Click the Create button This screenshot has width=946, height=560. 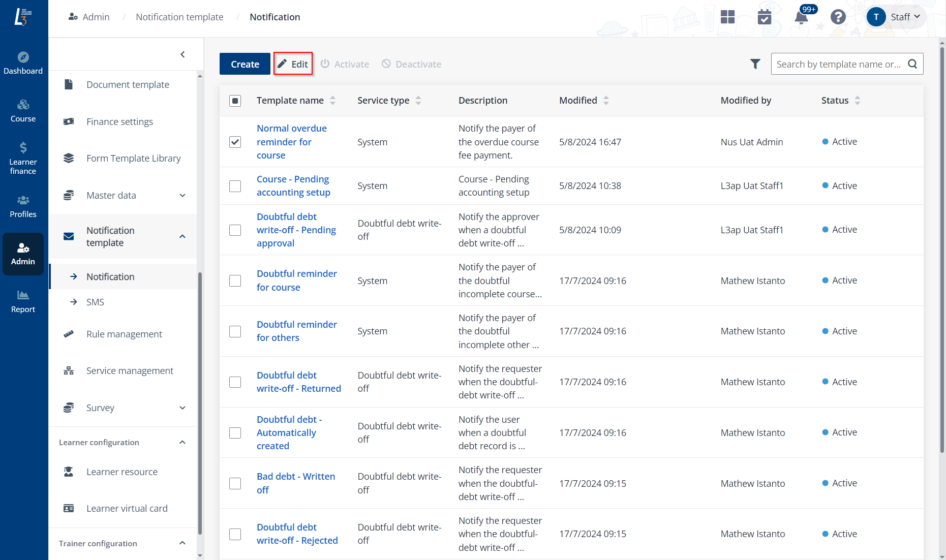[245, 64]
